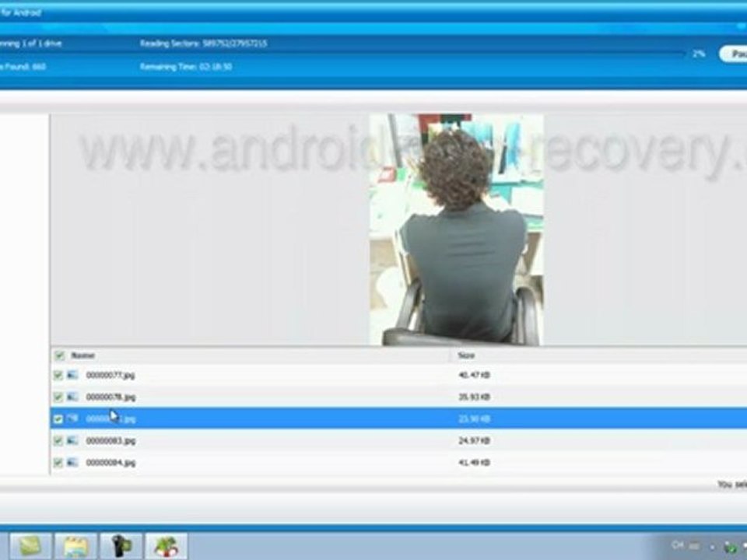Sort the file list by Name column
The width and height of the screenshot is (747, 560).
click(x=83, y=355)
